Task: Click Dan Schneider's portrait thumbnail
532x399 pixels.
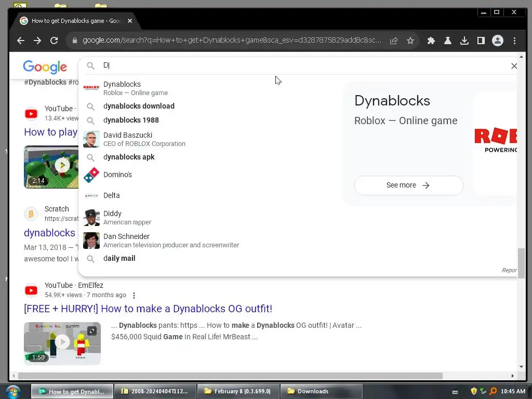Action: point(91,241)
